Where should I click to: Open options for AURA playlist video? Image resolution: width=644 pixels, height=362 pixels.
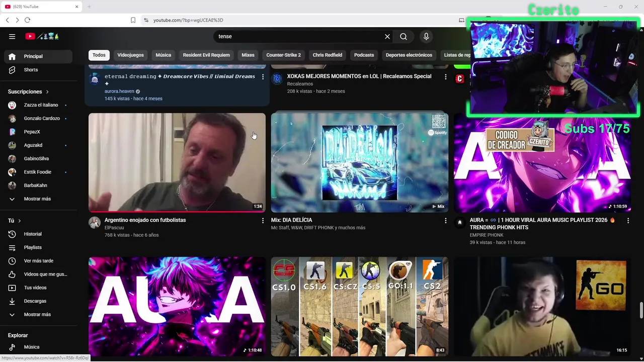coord(628,220)
